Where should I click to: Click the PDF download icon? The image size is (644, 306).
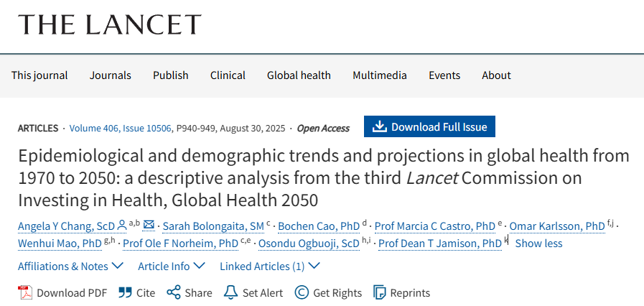click(x=26, y=292)
